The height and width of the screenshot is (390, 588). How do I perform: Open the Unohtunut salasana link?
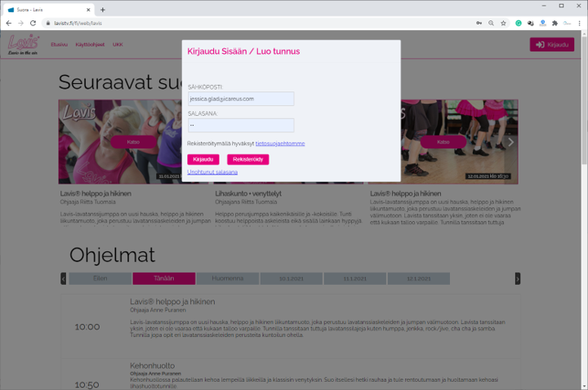(x=212, y=172)
